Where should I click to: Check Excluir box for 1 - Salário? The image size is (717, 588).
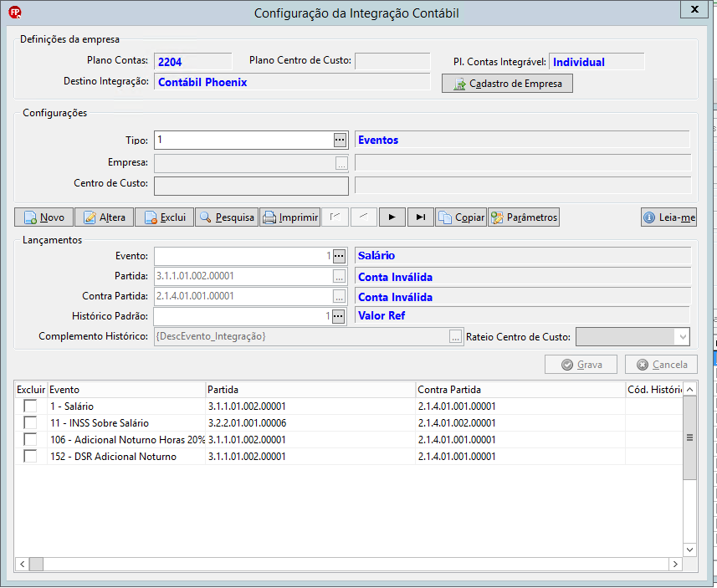tap(30, 406)
